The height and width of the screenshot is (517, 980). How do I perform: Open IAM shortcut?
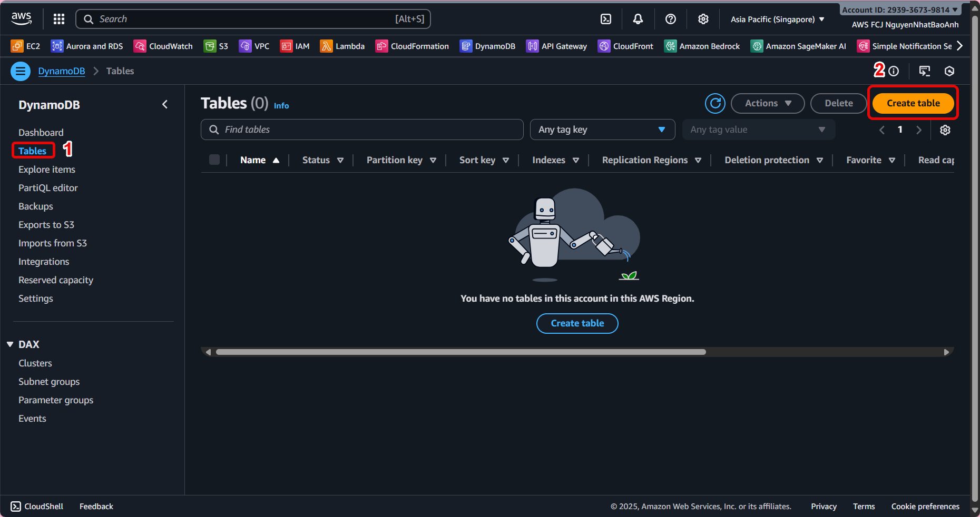[x=295, y=46]
